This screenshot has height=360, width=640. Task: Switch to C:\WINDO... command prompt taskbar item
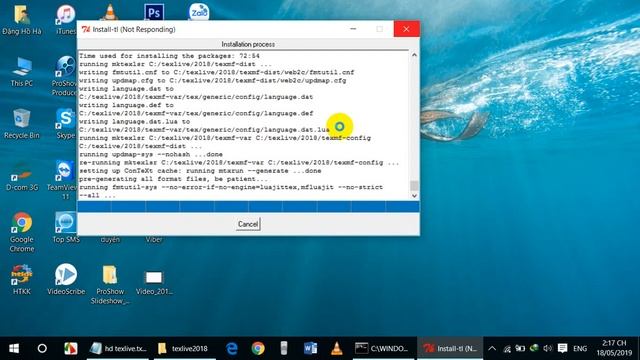click(383, 348)
